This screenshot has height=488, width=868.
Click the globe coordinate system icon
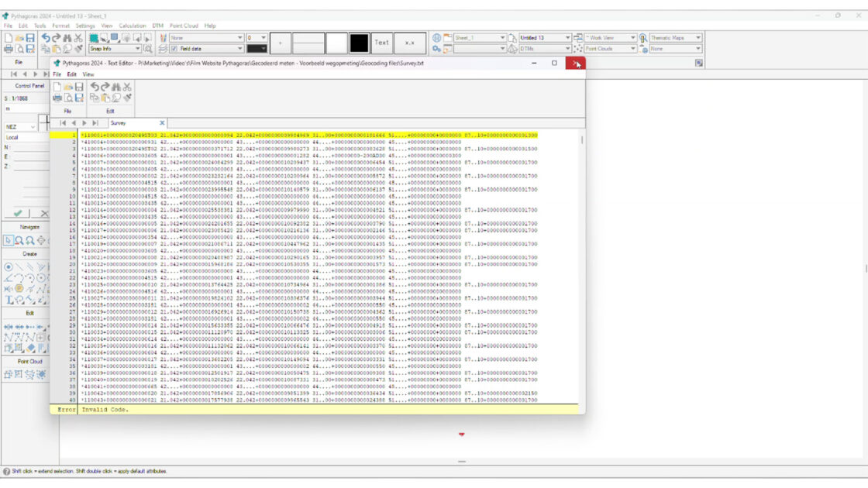pyautogui.click(x=437, y=38)
